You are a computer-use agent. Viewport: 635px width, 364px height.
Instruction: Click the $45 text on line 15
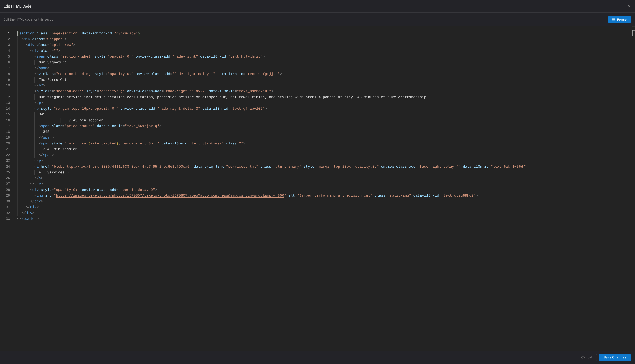pos(42,114)
